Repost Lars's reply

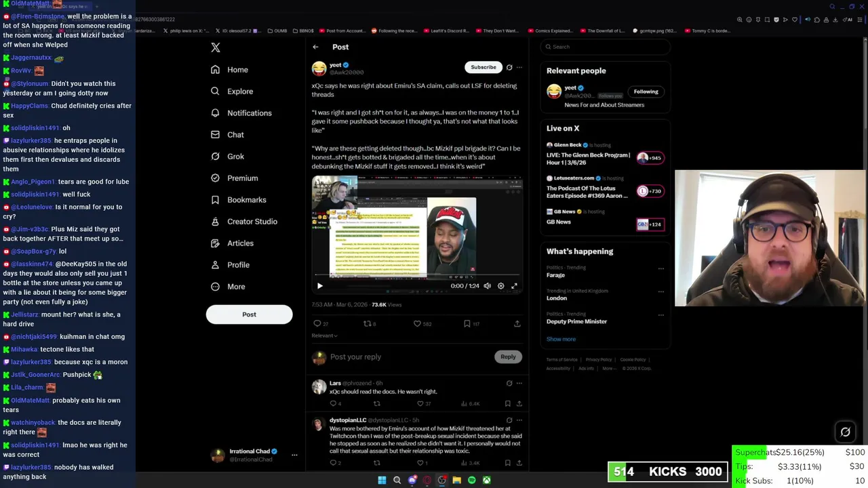[377, 404]
